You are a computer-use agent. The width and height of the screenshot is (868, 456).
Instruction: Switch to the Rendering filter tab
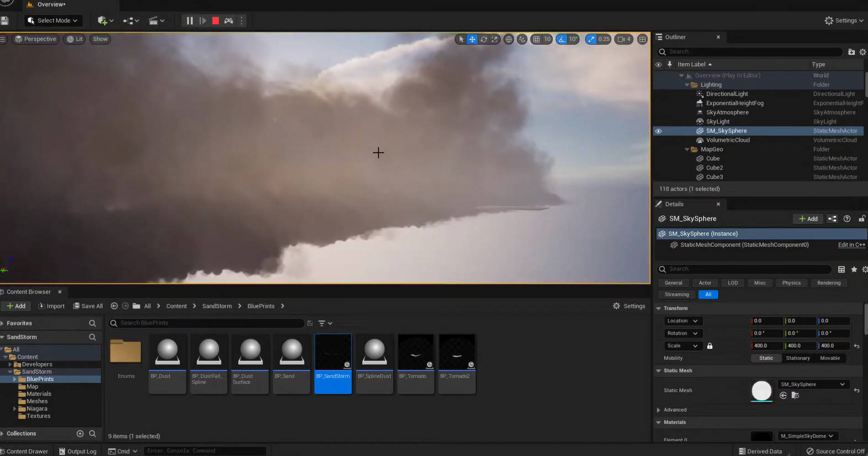tap(828, 283)
